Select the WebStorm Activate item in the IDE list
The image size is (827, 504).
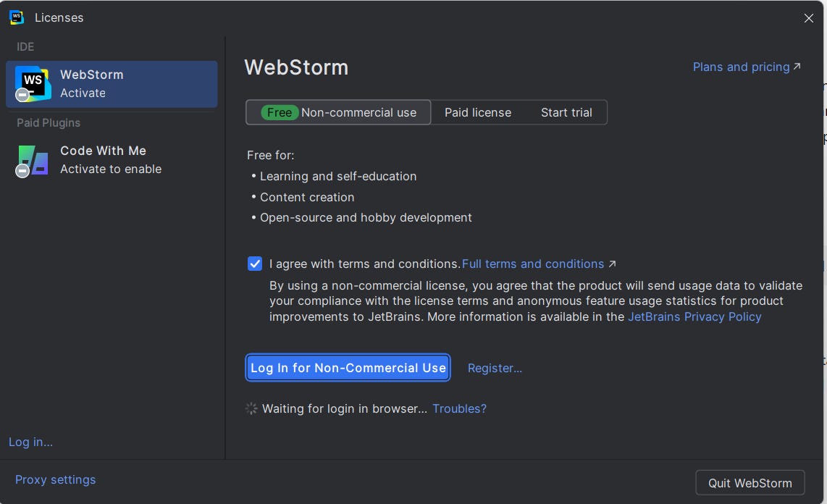(112, 84)
